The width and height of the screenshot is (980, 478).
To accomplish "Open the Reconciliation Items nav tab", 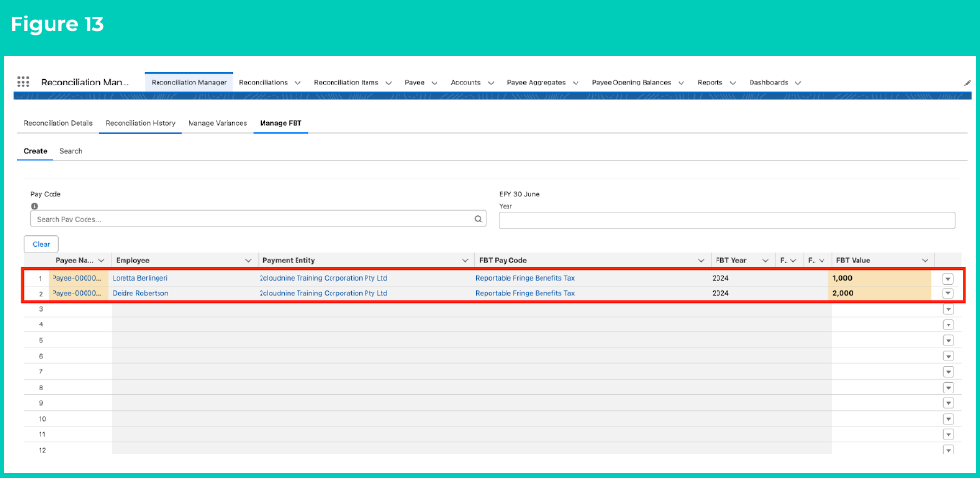I will tap(346, 82).
